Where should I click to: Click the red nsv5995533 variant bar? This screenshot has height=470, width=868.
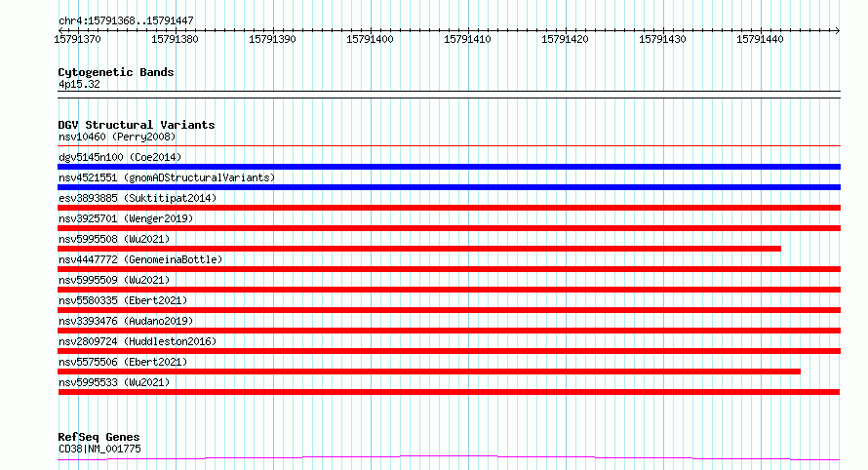point(449,392)
